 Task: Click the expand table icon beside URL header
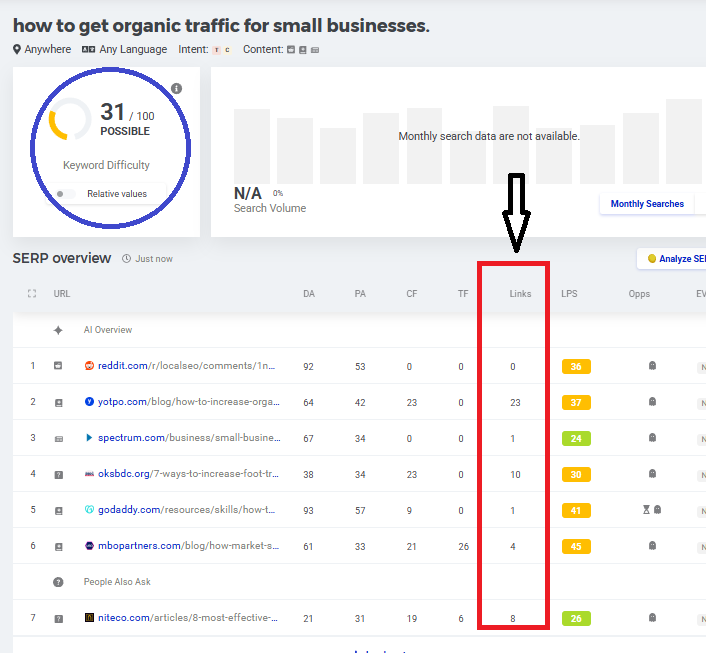click(33, 294)
